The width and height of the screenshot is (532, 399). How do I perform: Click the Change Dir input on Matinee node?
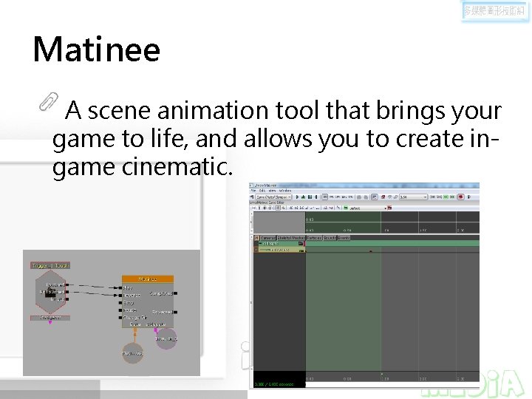tap(120, 318)
